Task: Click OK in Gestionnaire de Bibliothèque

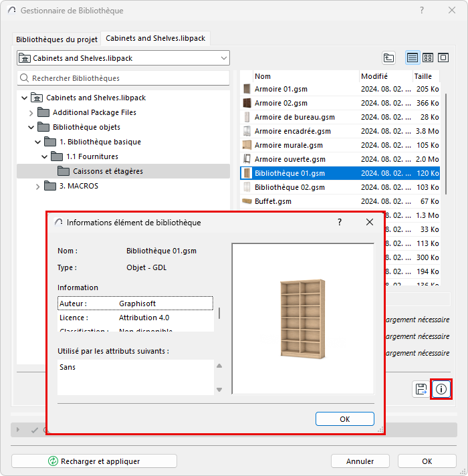Action: tap(427, 461)
